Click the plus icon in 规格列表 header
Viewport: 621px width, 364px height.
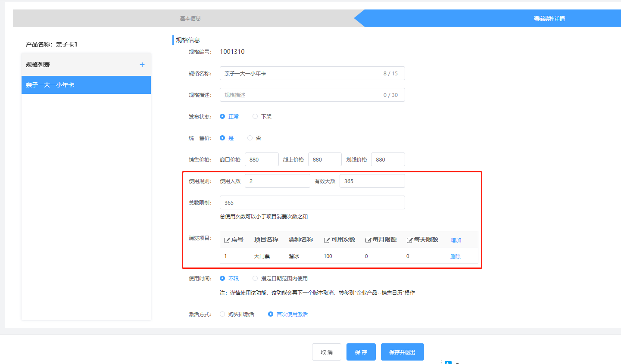pyautogui.click(x=142, y=65)
